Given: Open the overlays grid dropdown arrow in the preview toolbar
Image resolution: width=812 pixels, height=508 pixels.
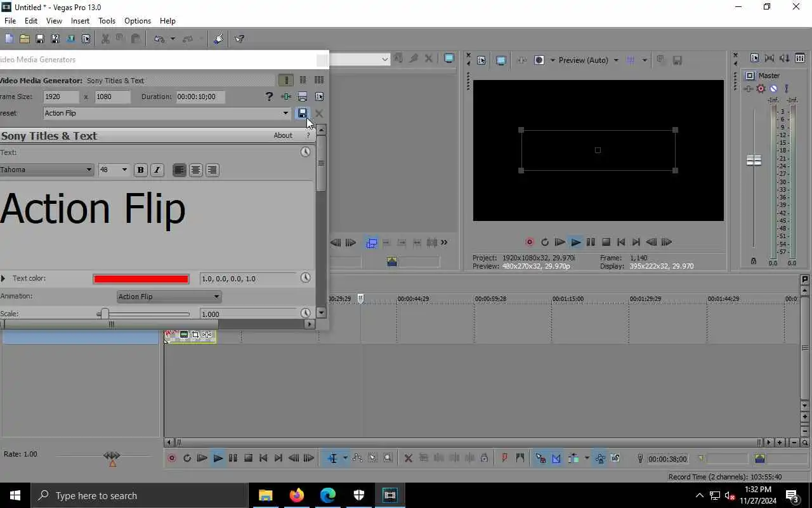Looking at the screenshot, I should pos(645,60).
